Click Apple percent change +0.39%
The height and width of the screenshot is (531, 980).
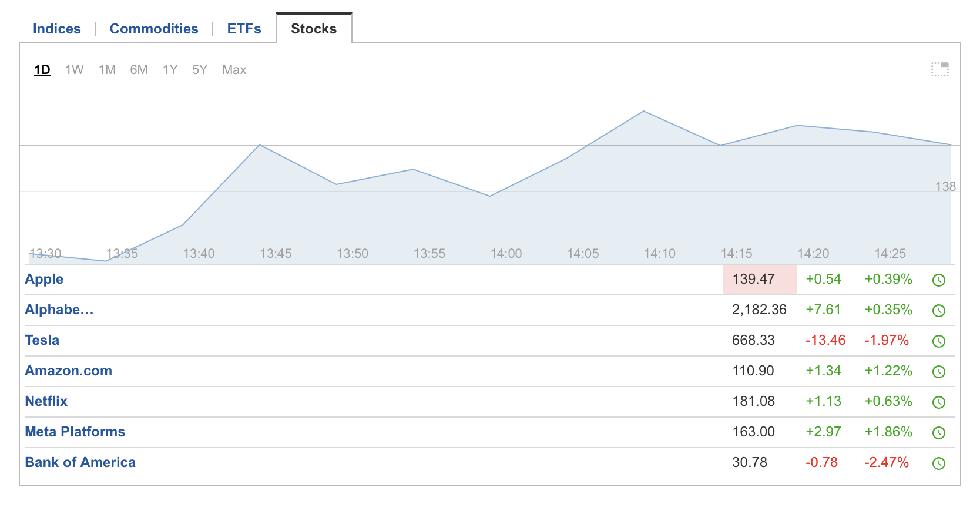click(x=888, y=279)
